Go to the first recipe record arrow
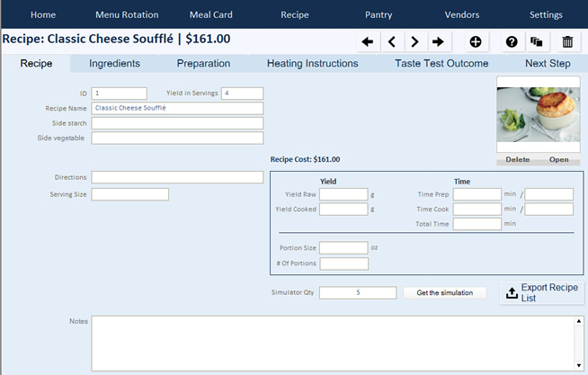This screenshot has height=375, width=588. pyautogui.click(x=367, y=41)
